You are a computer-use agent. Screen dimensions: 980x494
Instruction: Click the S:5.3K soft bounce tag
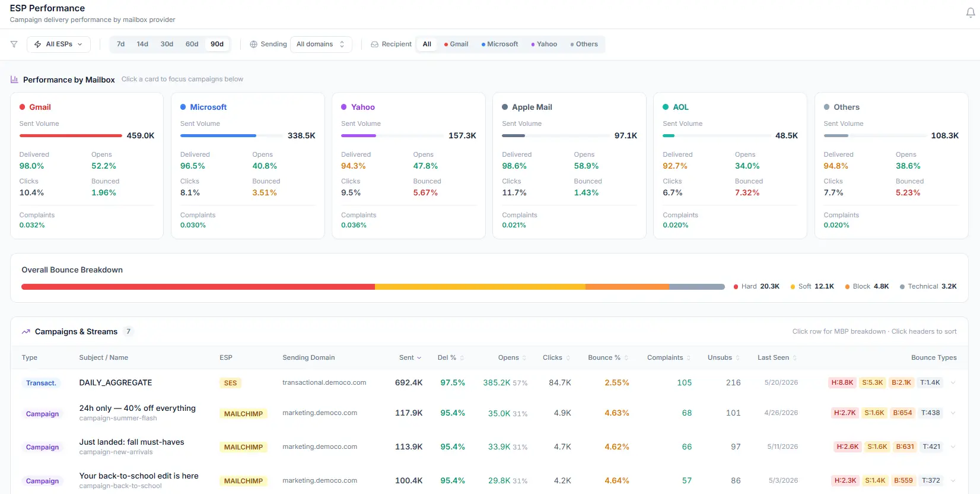point(873,382)
